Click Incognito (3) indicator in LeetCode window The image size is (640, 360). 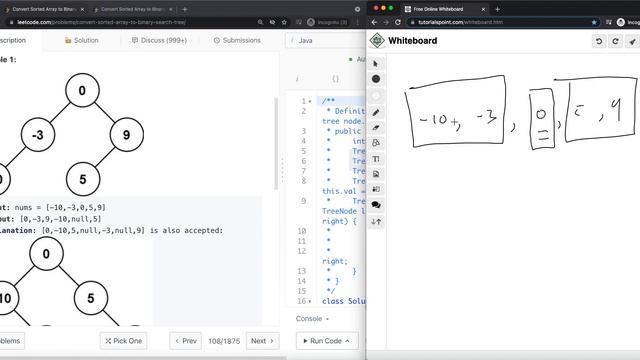327,22
